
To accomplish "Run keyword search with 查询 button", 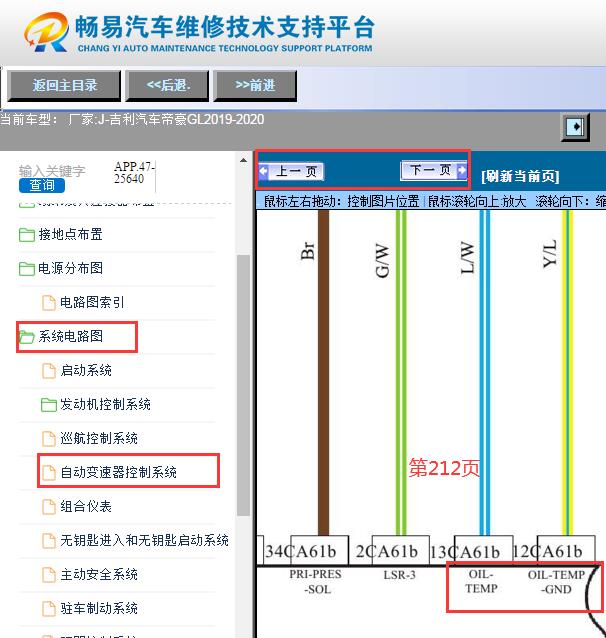I will pyautogui.click(x=42, y=185).
